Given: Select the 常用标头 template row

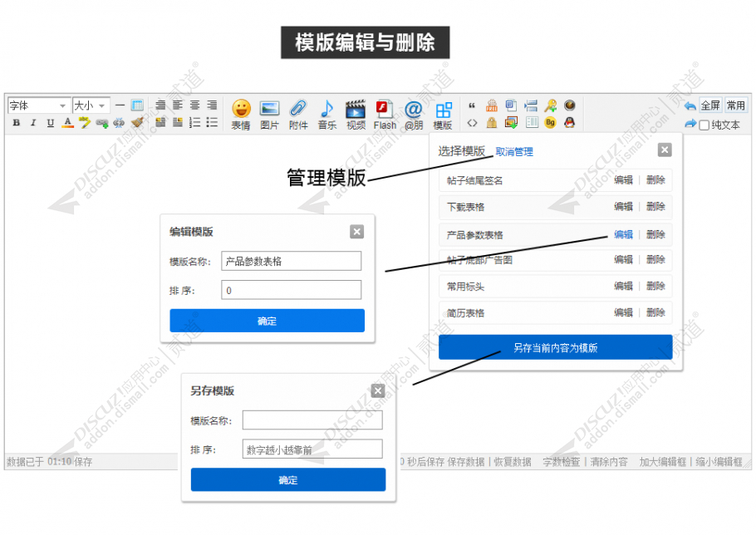Looking at the screenshot, I should [555, 287].
